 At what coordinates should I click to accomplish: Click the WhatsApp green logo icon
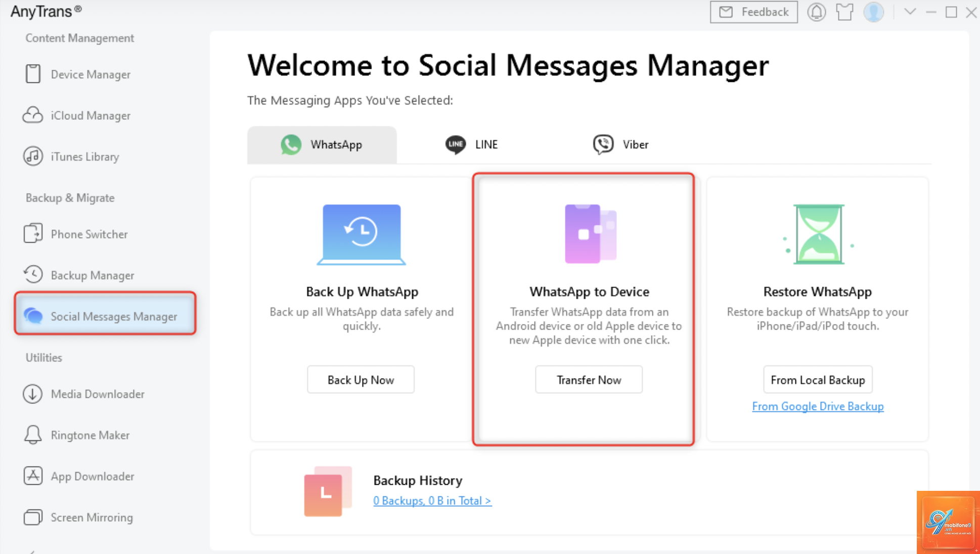click(x=291, y=145)
